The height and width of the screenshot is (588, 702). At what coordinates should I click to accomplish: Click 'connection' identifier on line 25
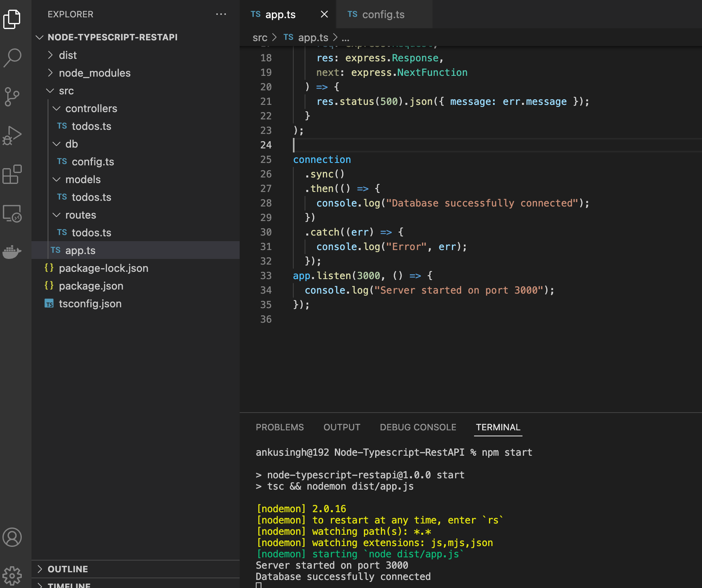322,160
